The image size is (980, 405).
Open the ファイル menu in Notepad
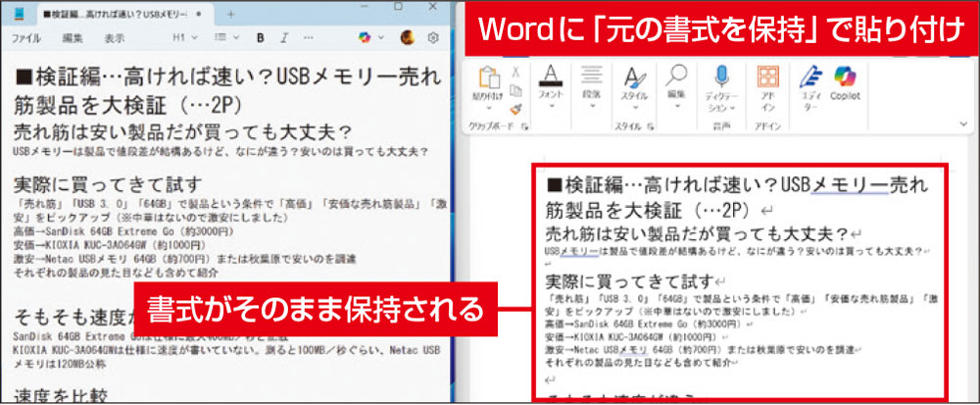click(26, 38)
